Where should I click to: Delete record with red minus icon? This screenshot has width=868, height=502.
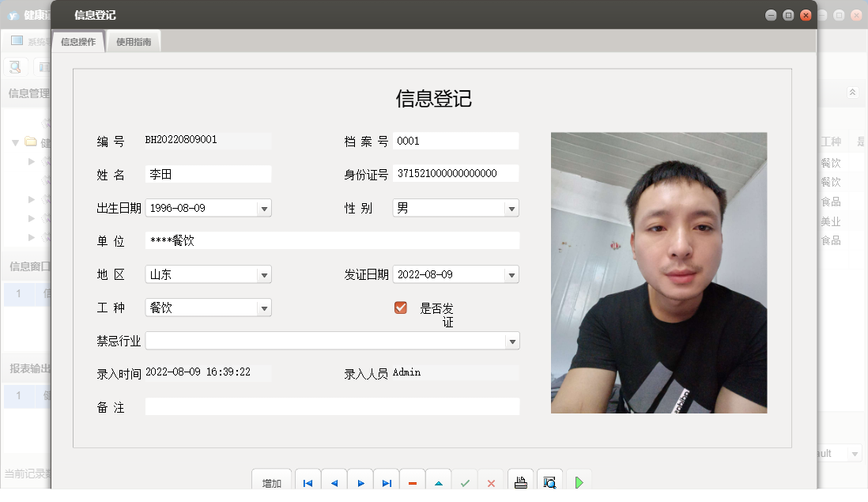click(413, 482)
